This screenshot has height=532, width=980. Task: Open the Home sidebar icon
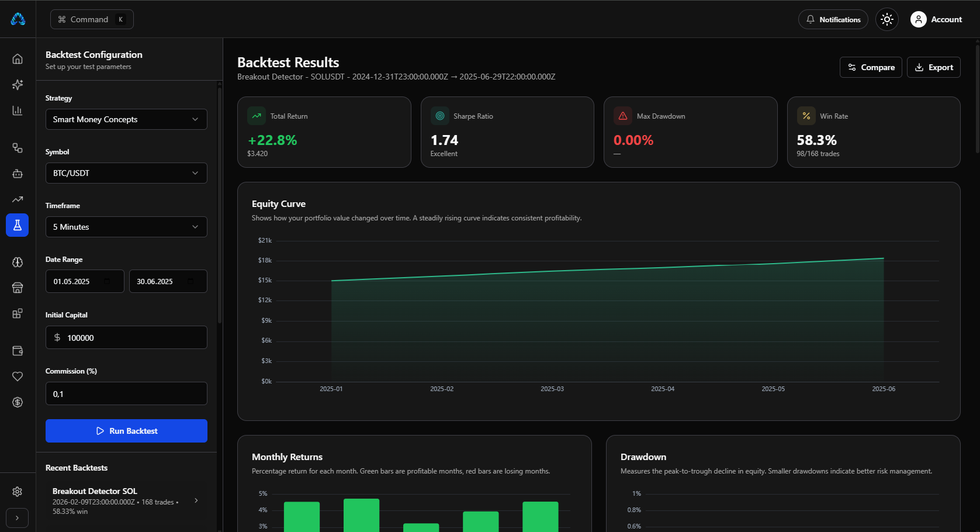18,59
